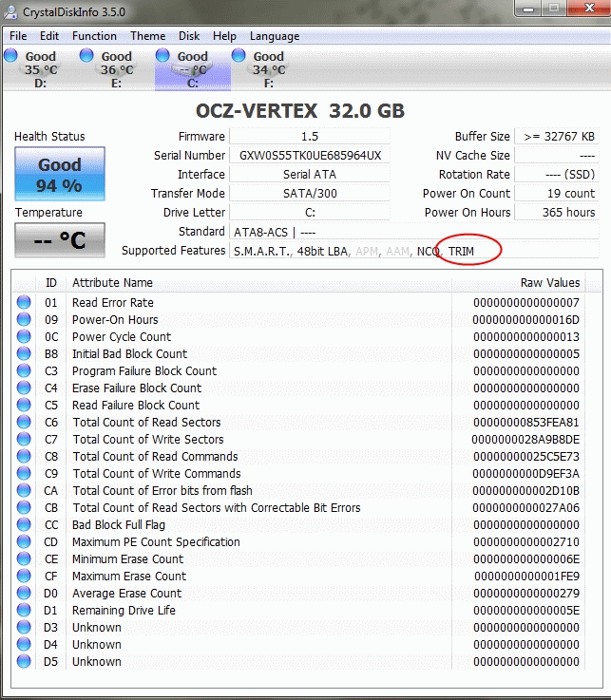611x700 pixels.
Task: Click status icon for Maximum Erase Count
Action: (x=24, y=576)
